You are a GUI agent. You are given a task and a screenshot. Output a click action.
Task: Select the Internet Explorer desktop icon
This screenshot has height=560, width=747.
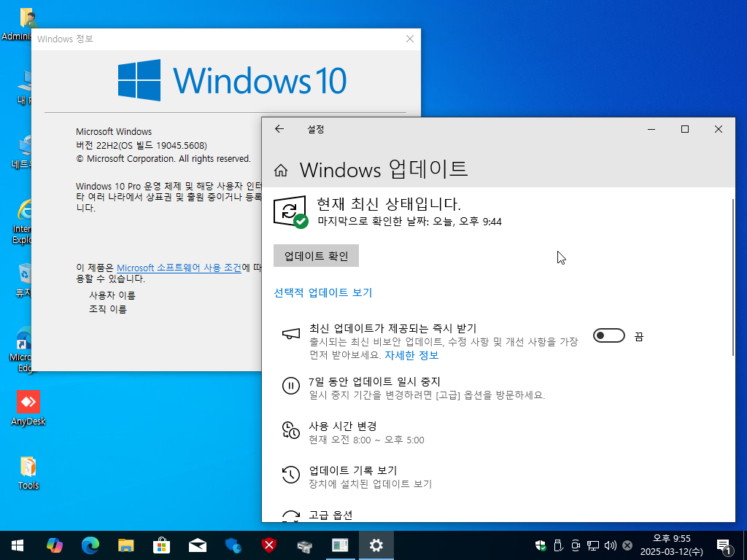point(21,222)
